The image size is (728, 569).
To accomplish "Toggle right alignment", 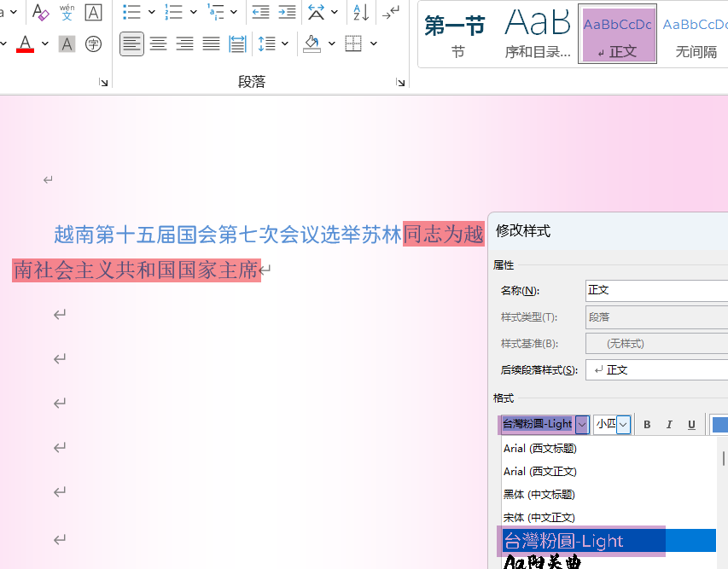I will point(185,44).
